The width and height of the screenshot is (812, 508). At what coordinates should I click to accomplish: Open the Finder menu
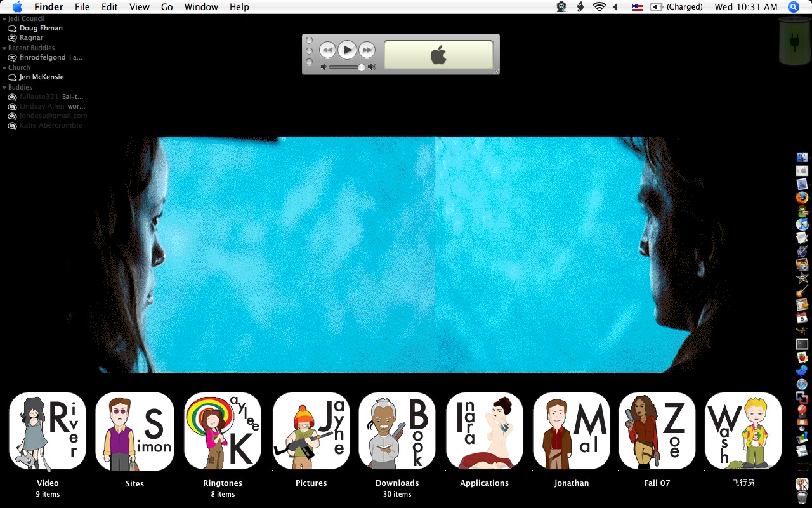tap(49, 7)
